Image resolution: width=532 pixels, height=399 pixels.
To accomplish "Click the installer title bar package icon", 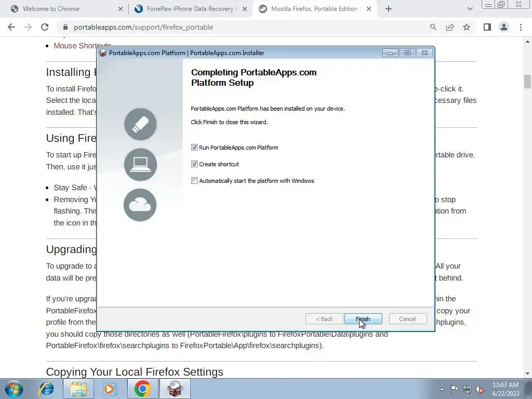I will coord(103,52).
